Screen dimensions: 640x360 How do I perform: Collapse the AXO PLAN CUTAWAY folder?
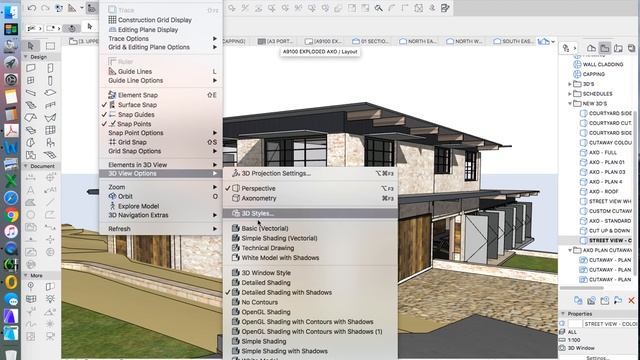pos(570,250)
